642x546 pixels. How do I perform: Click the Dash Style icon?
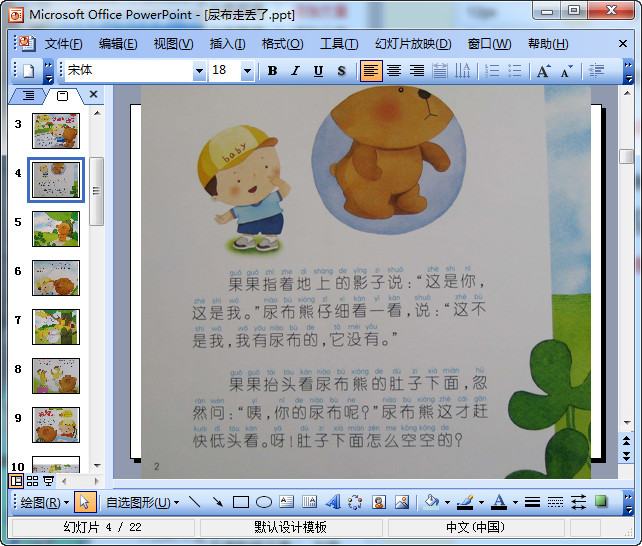tap(555, 502)
